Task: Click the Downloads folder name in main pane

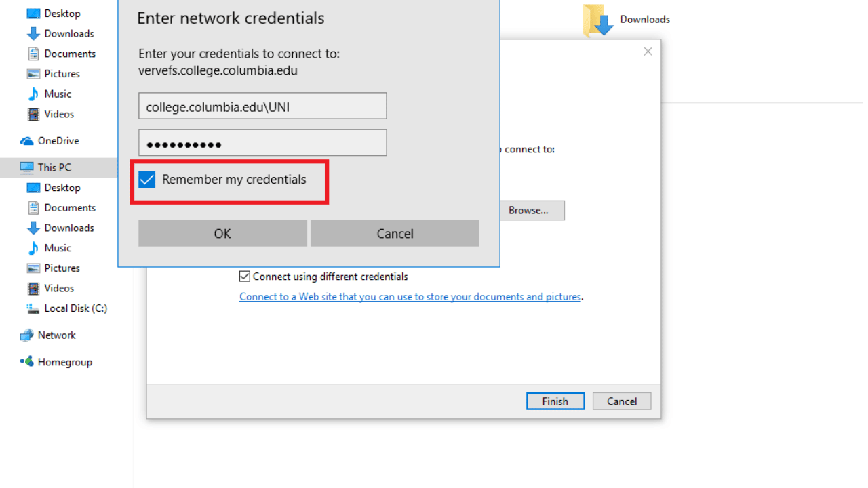Action: pos(645,20)
